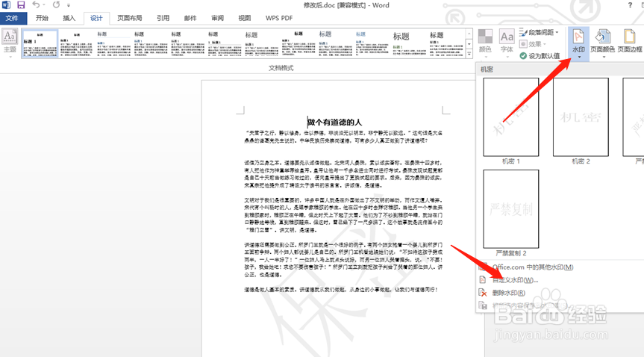Undo the last action
Image resolution: width=644 pixels, height=357 pixels.
(36, 5)
